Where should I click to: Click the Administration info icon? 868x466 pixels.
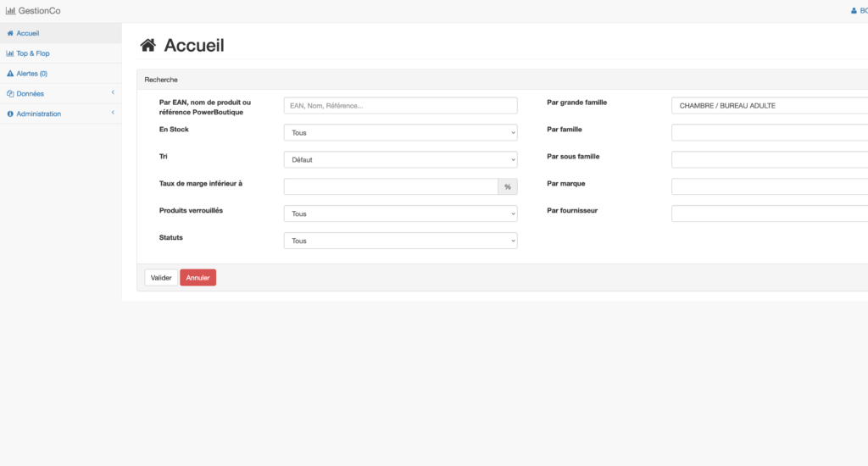click(x=10, y=114)
